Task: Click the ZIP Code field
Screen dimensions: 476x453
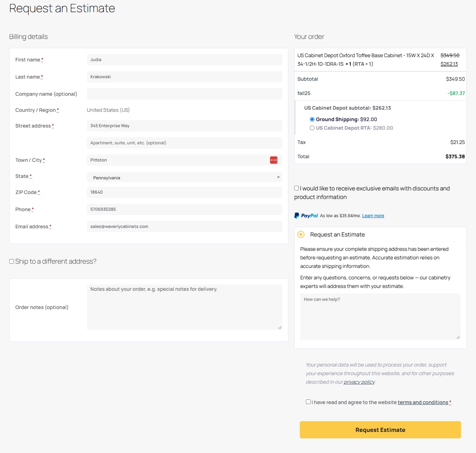Action: (x=184, y=192)
